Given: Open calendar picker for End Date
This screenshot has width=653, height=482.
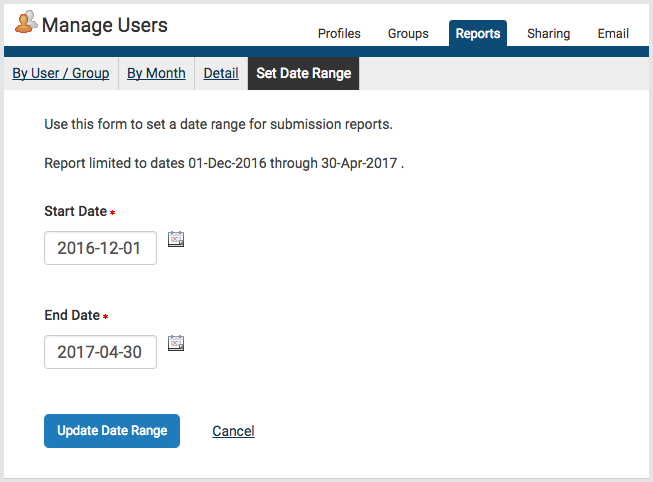Looking at the screenshot, I should click(176, 343).
